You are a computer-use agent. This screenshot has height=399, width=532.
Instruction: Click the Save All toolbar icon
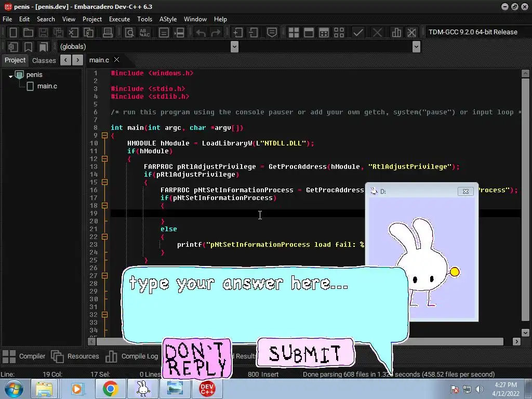[58, 33]
